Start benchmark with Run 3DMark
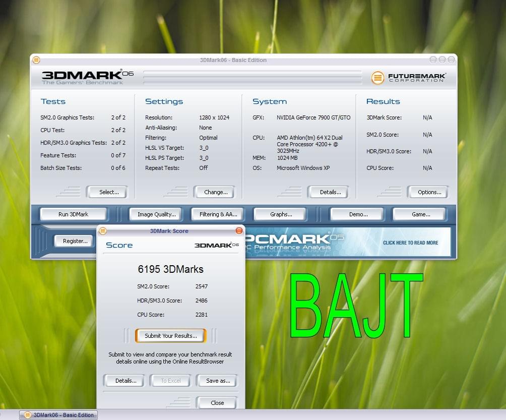This screenshot has height=420, width=506. (x=73, y=214)
